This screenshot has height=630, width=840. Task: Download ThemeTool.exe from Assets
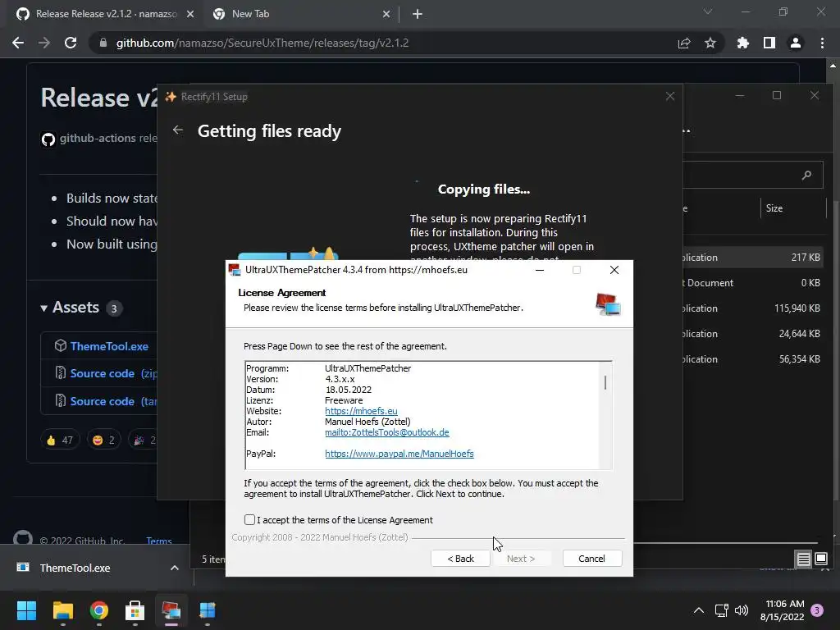[109, 346]
